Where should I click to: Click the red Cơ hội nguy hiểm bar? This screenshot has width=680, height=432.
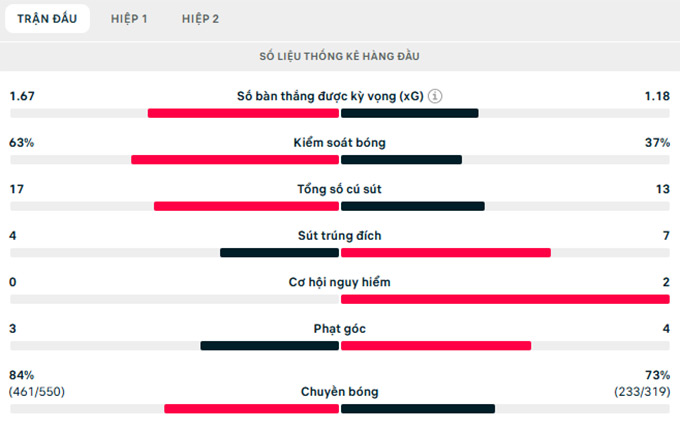pyautogui.click(x=505, y=298)
